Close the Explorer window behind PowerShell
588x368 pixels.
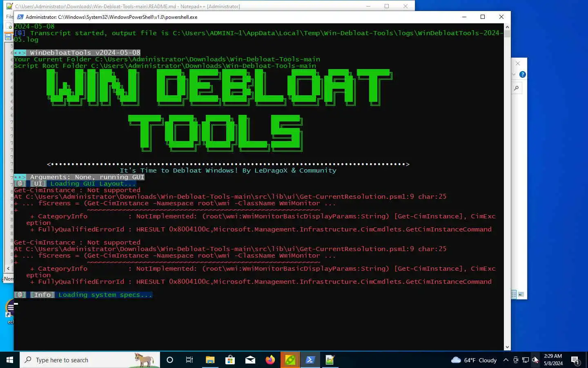pyautogui.click(x=518, y=63)
